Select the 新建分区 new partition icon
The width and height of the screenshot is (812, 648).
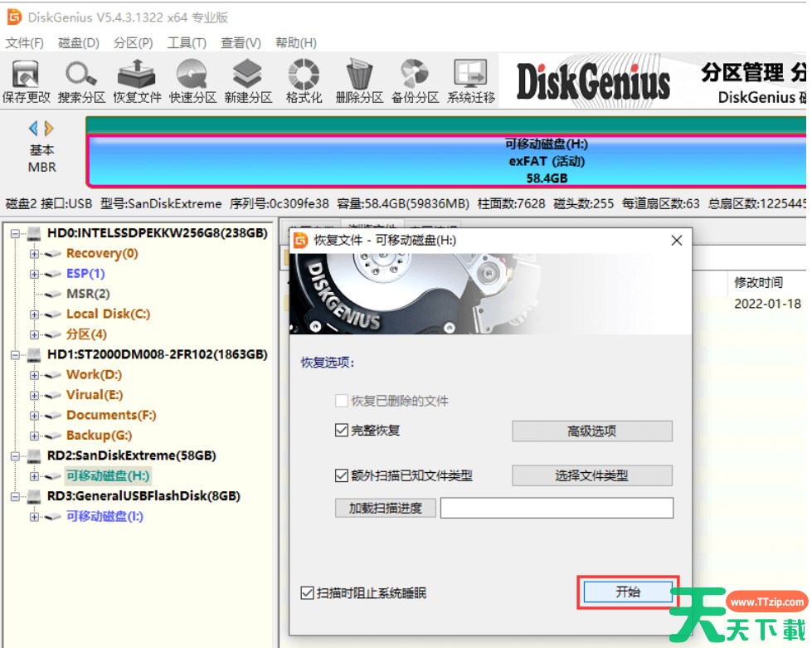tap(248, 82)
